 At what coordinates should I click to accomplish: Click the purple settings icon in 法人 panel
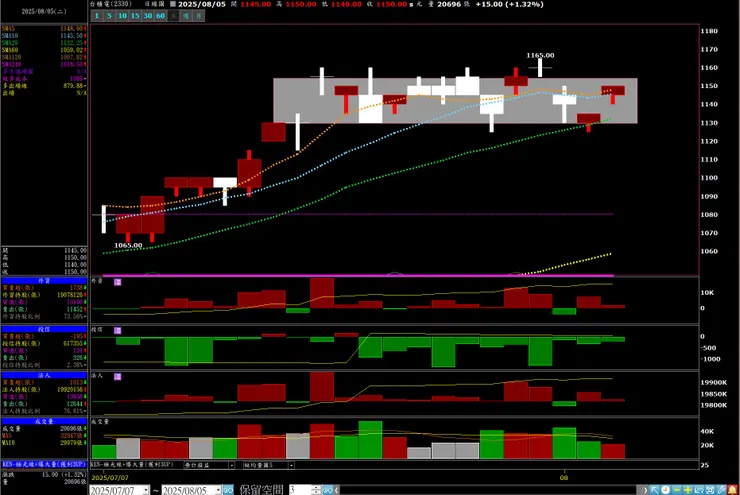[x=118, y=377]
